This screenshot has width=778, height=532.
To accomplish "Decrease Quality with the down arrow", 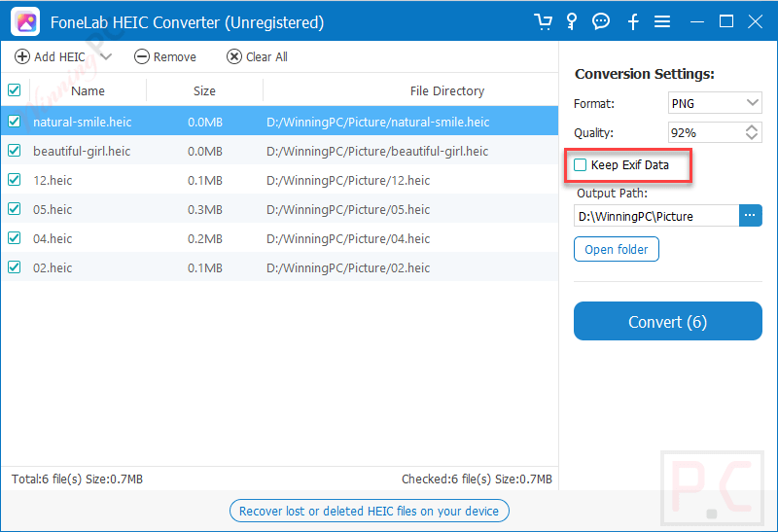I will 752,137.
